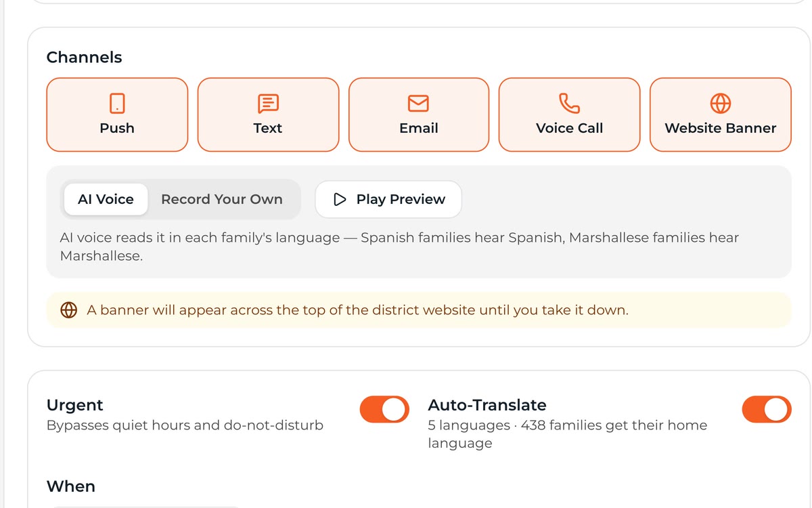Select the Push channel card
The image size is (812, 508).
coord(117,114)
